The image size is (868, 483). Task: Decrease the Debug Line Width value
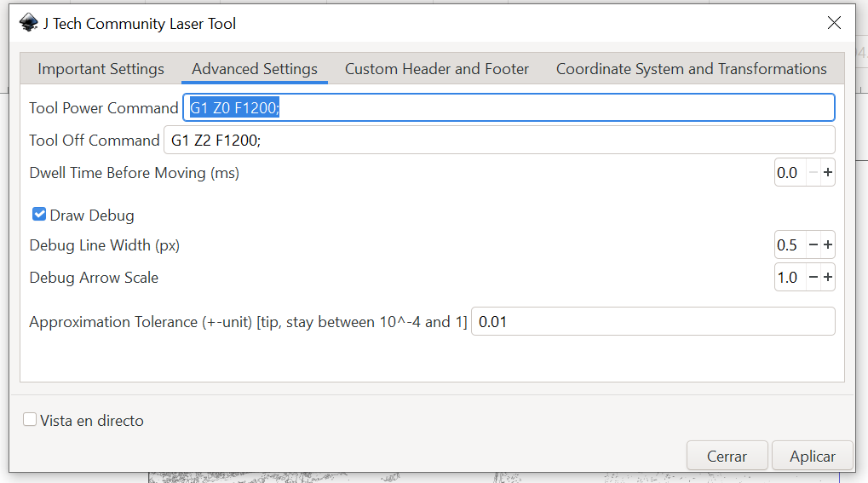(x=813, y=245)
